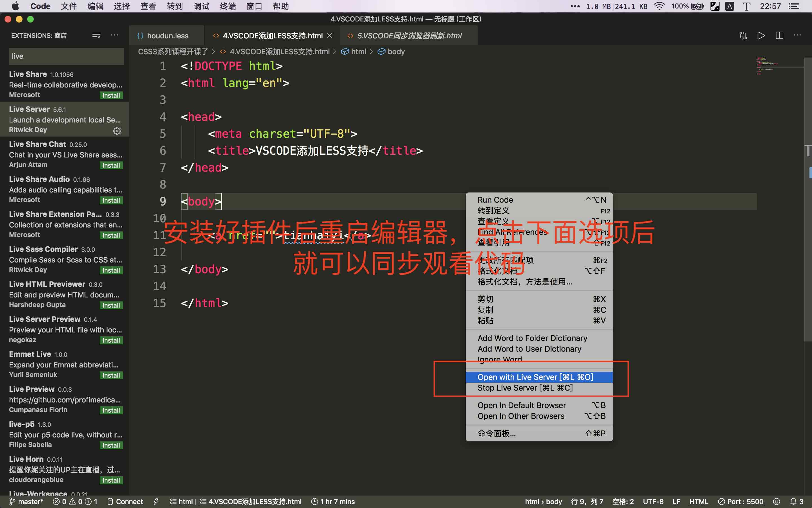Choose Add Word to Folder Dictionary
Screen dimensions: 812x508
539,338
